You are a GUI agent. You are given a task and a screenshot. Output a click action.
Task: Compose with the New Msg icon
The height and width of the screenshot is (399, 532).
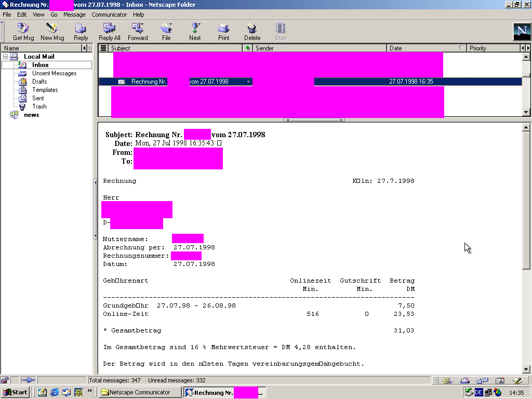coord(52,32)
